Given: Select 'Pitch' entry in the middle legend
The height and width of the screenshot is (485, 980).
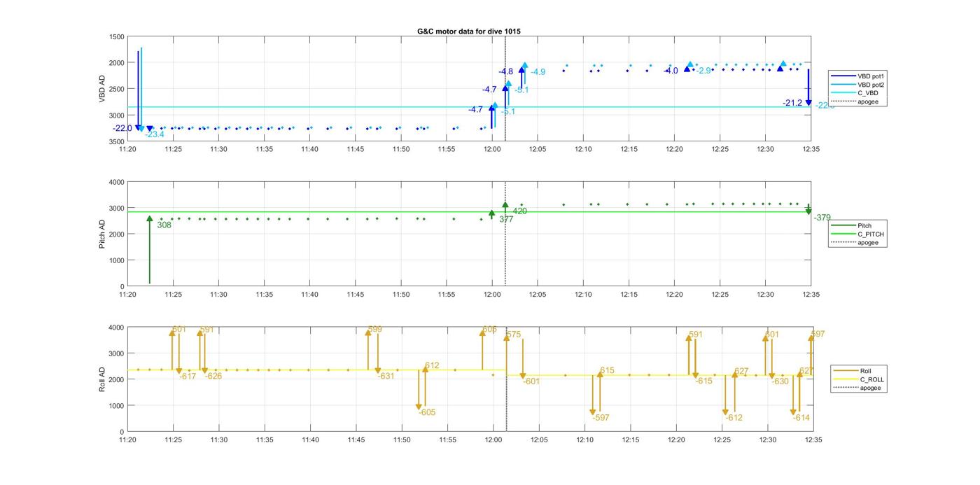Looking at the screenshot, I should pyautogui.click(x=864, y=225).
